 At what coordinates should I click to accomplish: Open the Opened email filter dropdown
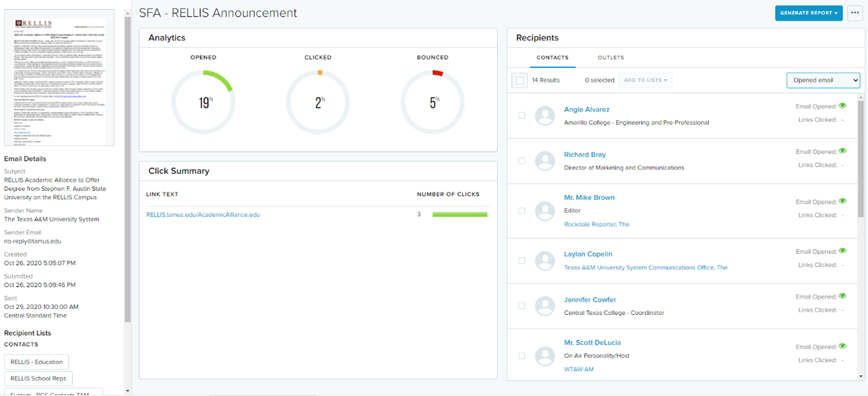coord(824,80)
